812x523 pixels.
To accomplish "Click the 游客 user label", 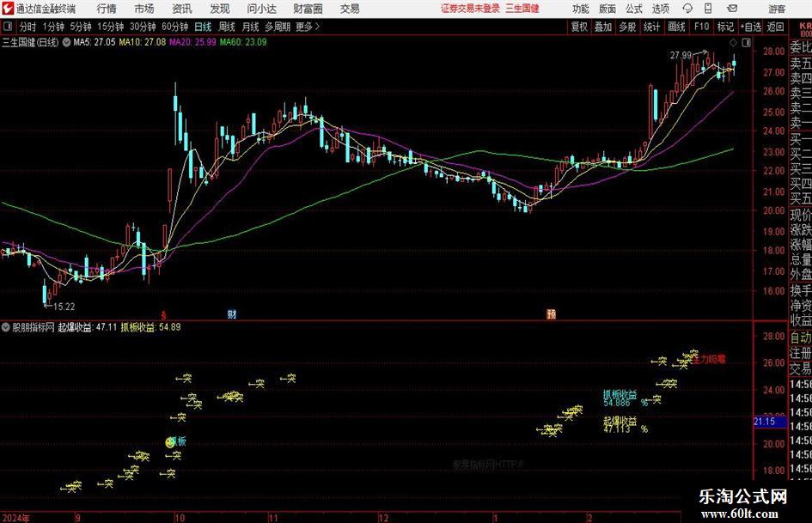I will (x=776, y=9).
